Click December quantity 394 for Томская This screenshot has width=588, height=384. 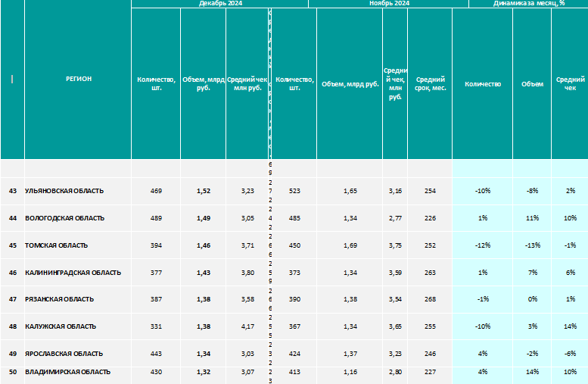click(x=156, y=245)
